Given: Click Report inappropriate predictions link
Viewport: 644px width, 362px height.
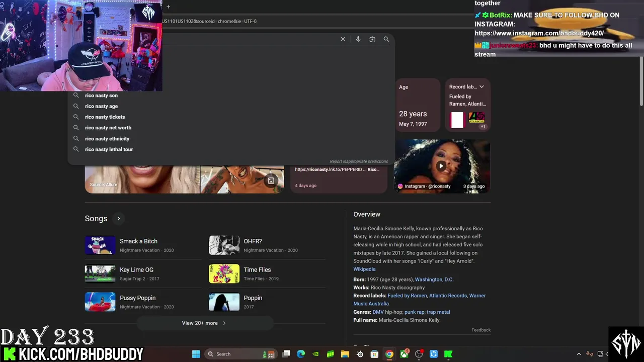Looking at the screenshot, I should pos(359,161).
